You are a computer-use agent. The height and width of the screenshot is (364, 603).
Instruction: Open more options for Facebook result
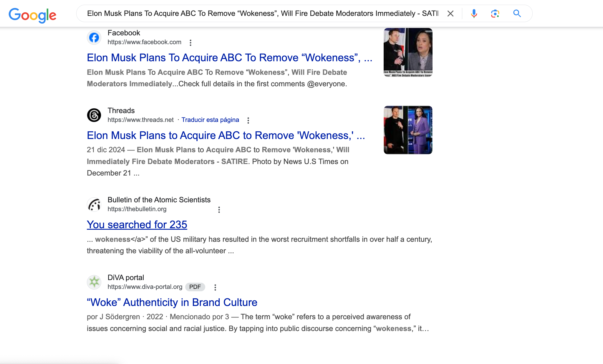point(190,43)
